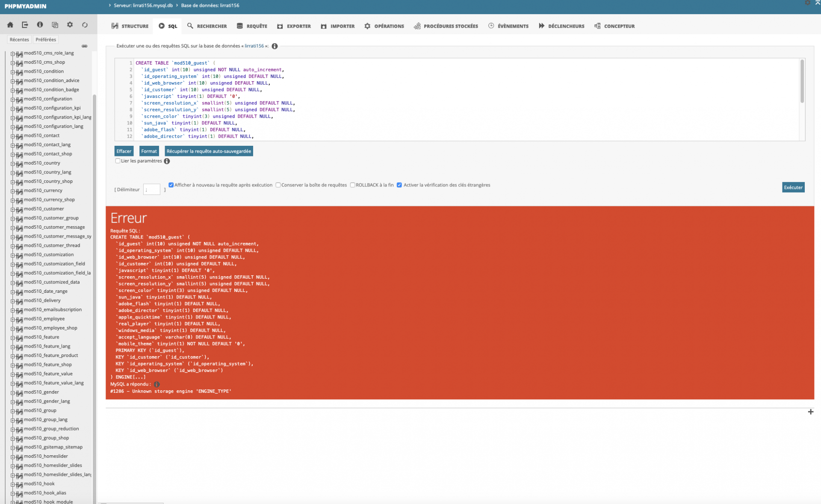The image size is (821, 504).
Task: Click the plus icon below error box
Action: click(x=810, y=412)
